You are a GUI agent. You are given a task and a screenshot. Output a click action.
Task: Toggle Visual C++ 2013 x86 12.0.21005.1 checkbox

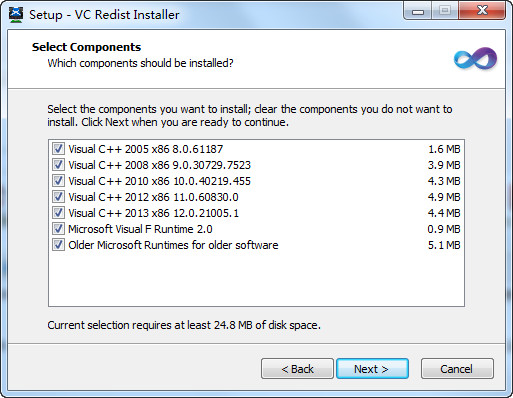tap(58, 213)
